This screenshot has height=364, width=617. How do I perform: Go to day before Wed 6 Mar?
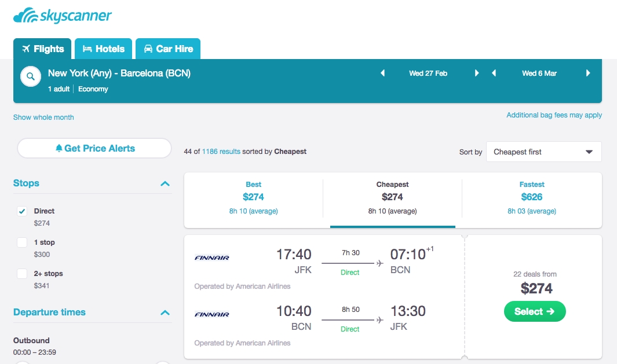494,73
